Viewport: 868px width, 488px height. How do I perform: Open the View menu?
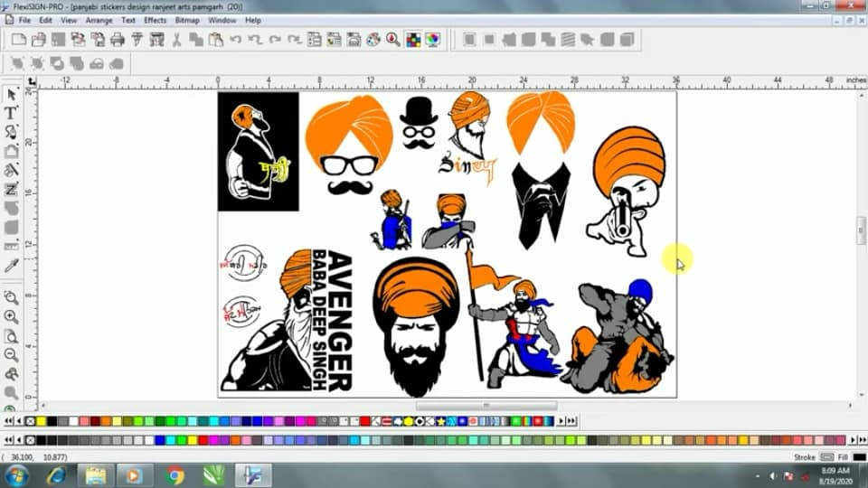69,21
